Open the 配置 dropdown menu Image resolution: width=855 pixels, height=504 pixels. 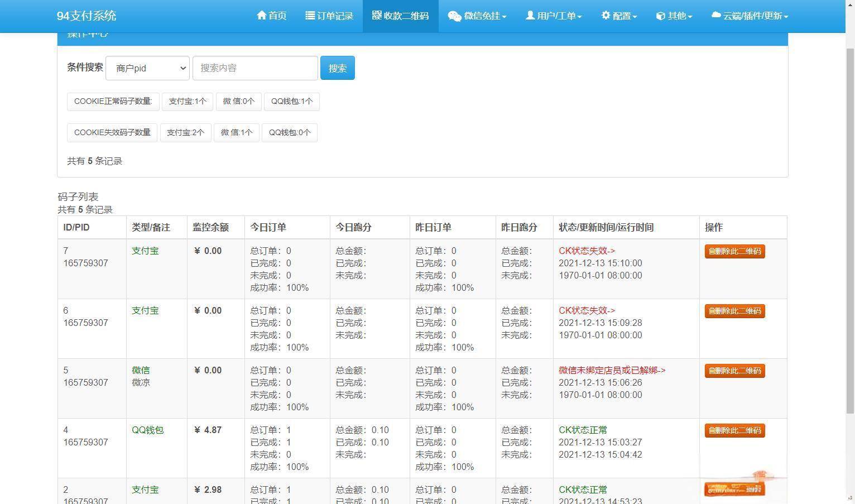[x=619, y=16]
